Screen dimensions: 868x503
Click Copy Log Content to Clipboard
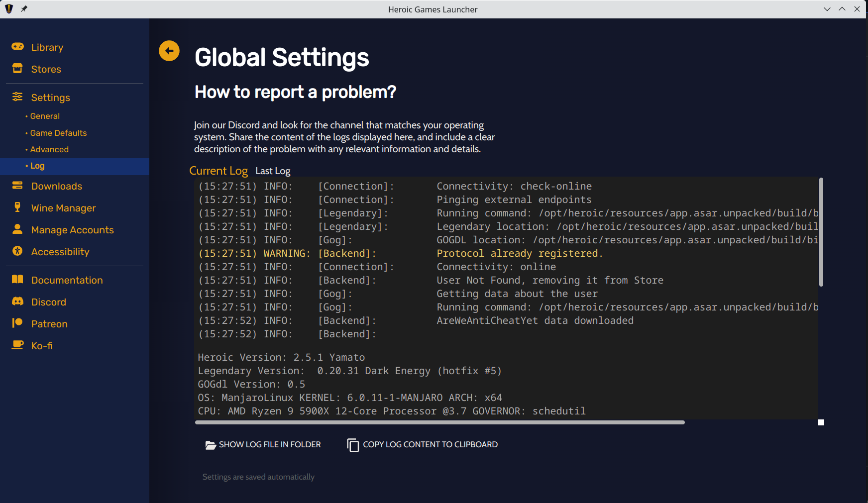coord(423,445)
